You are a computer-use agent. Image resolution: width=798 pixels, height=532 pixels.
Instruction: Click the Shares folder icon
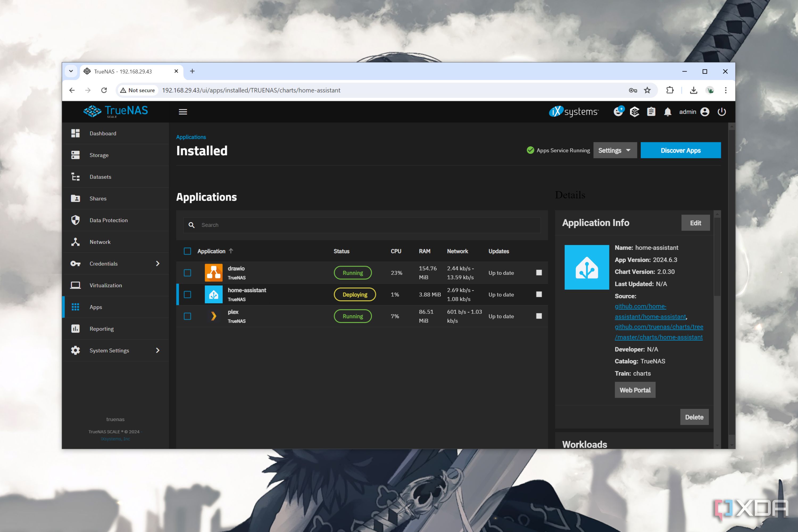pyautogui.click(x=75, y=198)
